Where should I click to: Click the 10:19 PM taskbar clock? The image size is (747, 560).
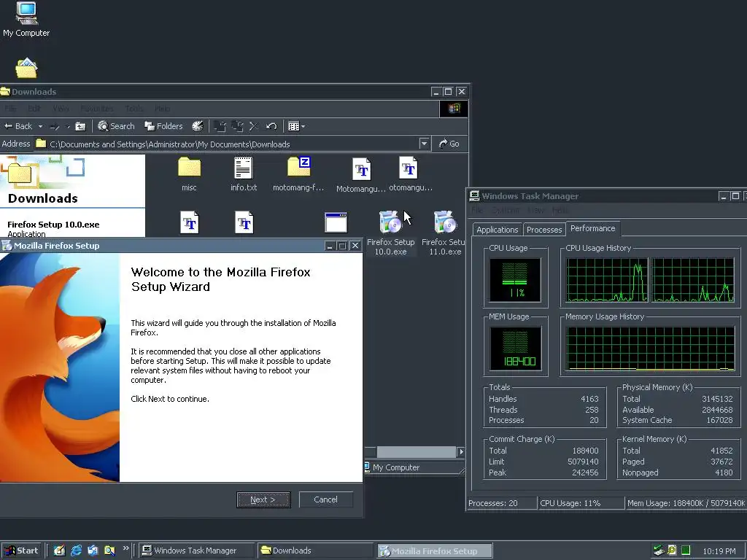coord(719,551)
